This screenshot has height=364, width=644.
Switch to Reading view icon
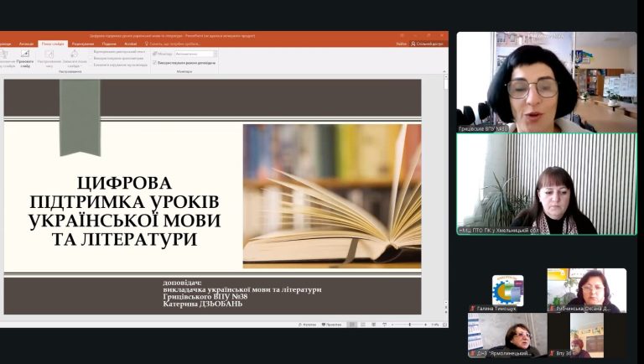tap(373, 325)
